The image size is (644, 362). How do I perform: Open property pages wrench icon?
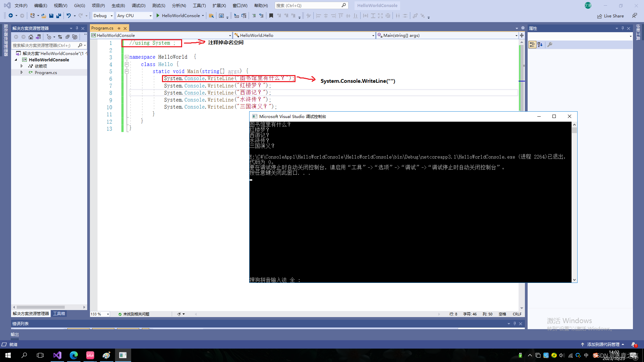550,45
